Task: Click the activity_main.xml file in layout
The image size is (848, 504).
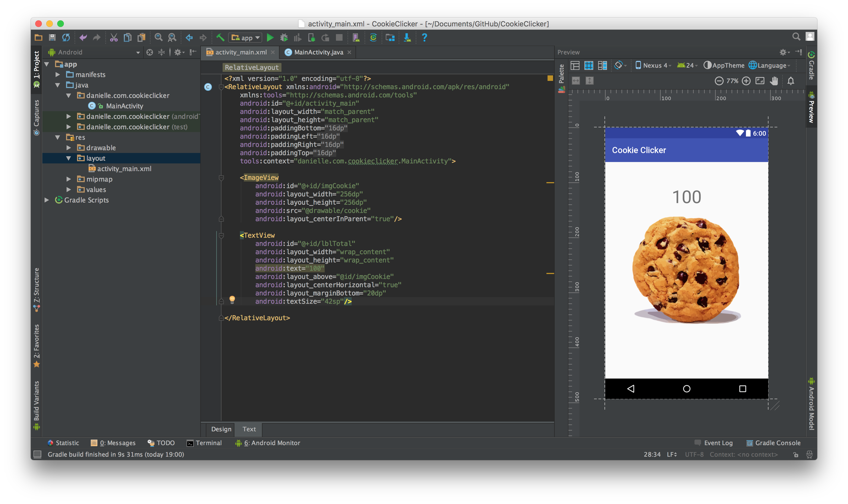Action: pyautogui.click(x=123, y=169)
